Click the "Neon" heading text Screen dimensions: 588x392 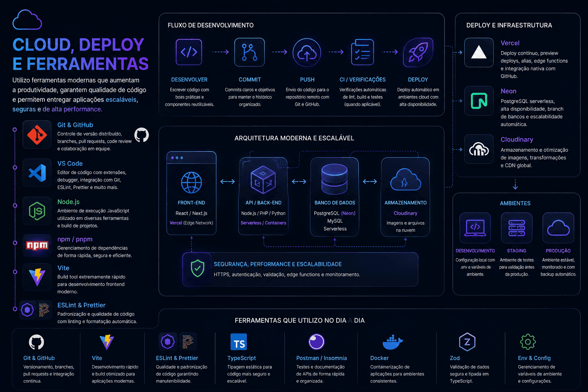click(508, 91)
